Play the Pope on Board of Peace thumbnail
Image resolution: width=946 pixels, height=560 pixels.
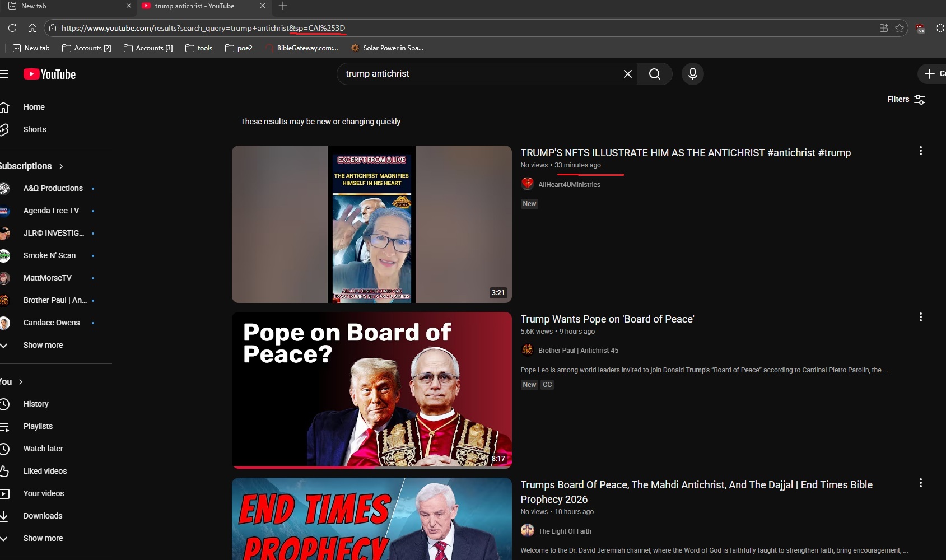372,390
